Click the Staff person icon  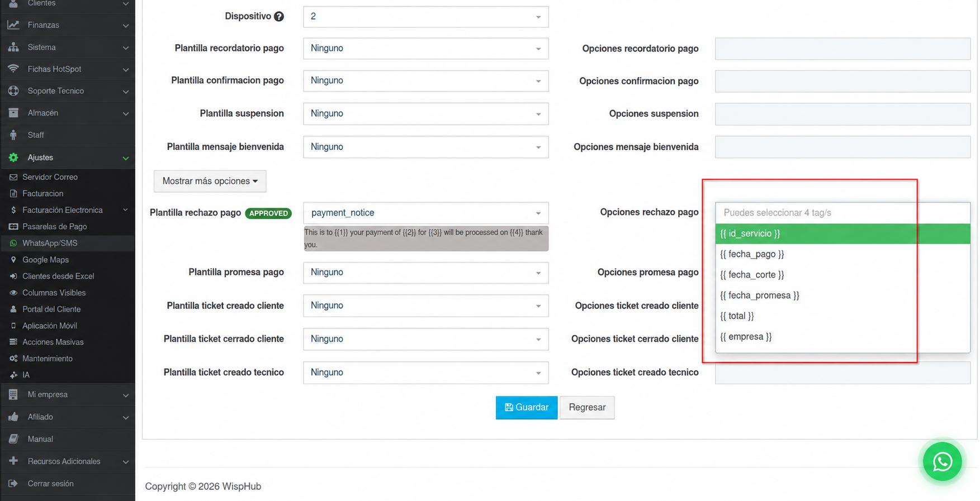[x=13, y=135]
